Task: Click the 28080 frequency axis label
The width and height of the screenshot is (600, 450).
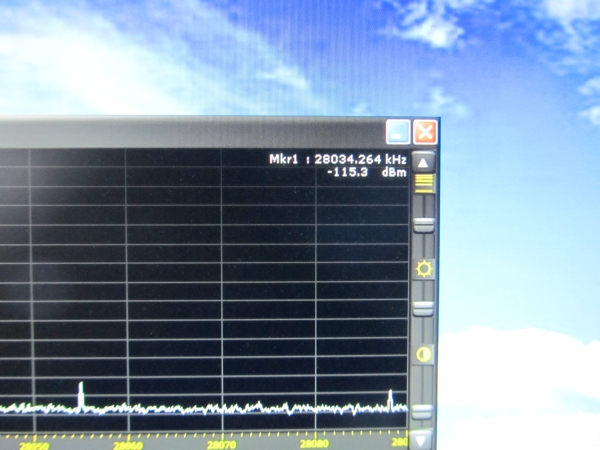Action: click(x=314, y=444)
